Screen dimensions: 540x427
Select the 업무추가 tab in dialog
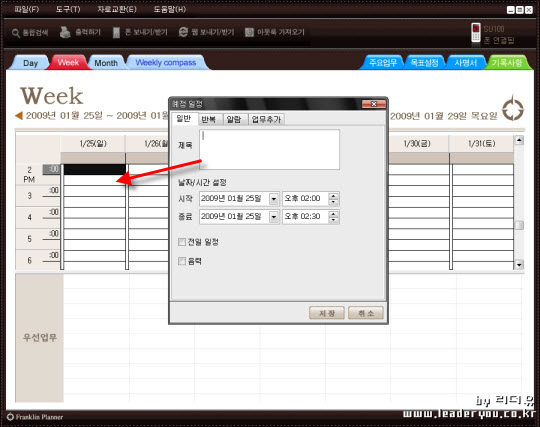266,119
